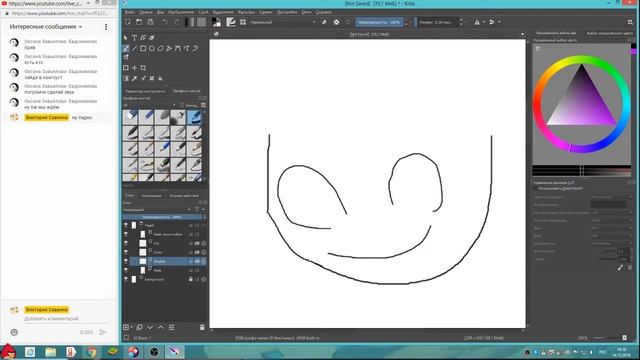Image resolution: width=640 pixels, height=360 pixels.
Task: Select the Polygon tool
Action: pyautogui.click(x=160, y=48)
